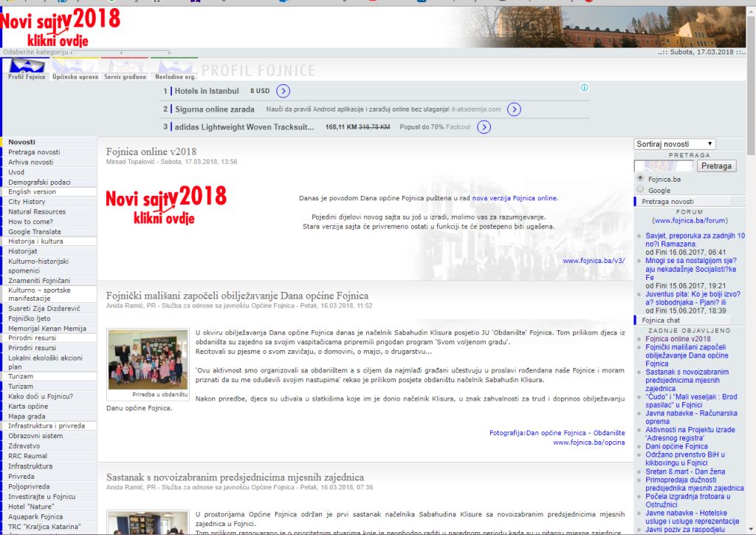756x535 pixels.
Task: Click arrow icon beside Sigurna online zarada ad
Action: click(515, 109)
